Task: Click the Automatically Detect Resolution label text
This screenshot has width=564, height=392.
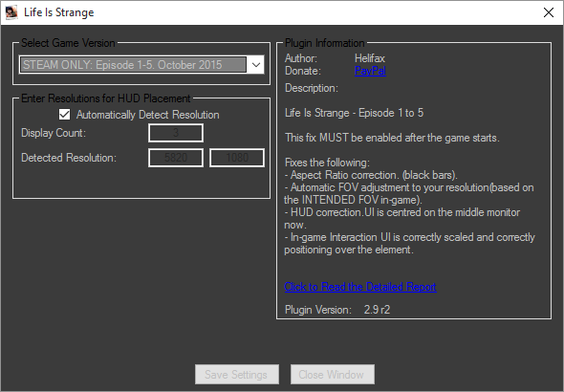Action: (x=147, y=115)
